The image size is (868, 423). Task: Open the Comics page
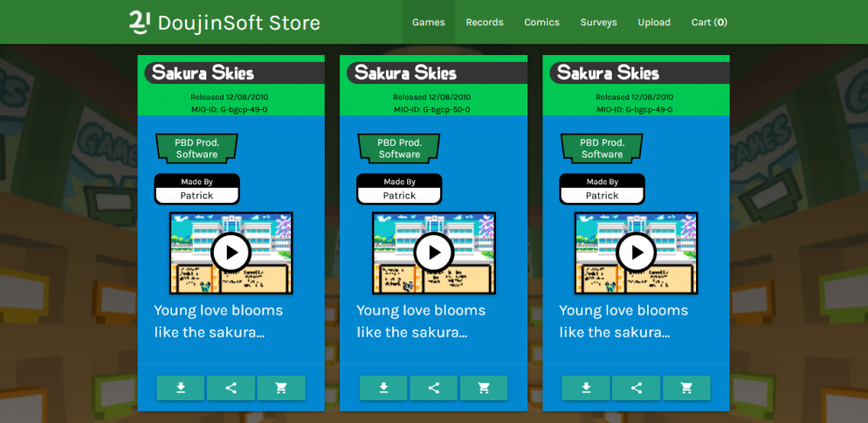pos(541,22)
